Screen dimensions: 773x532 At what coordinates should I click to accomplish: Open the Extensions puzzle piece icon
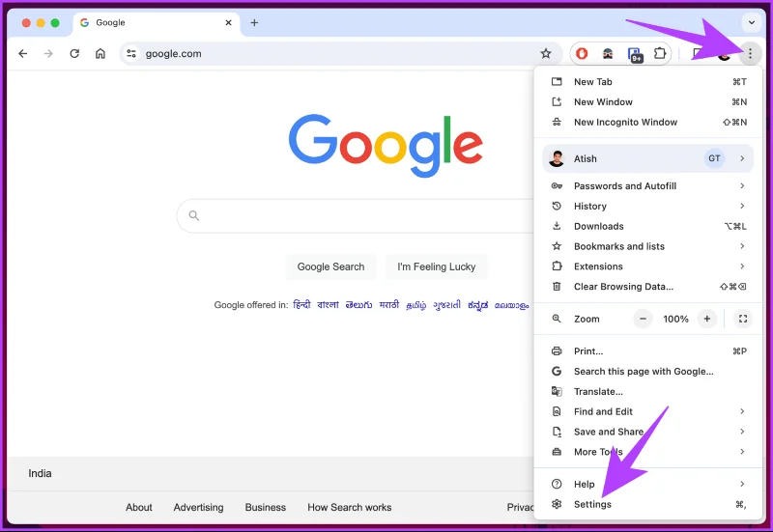coord(660,53)
